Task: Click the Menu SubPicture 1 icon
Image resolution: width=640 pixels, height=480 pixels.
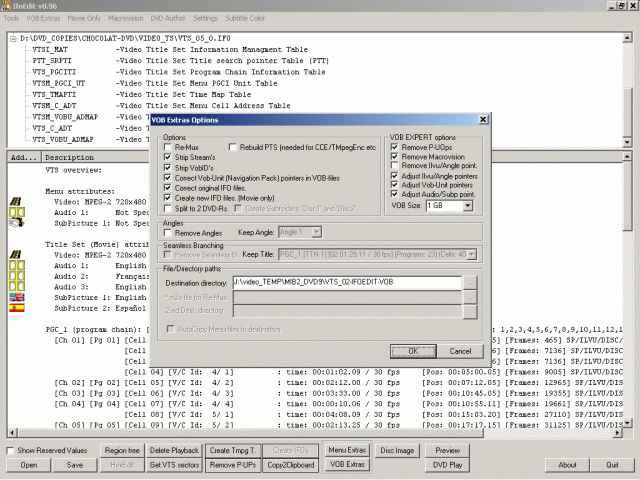Action: click(17, 222)
